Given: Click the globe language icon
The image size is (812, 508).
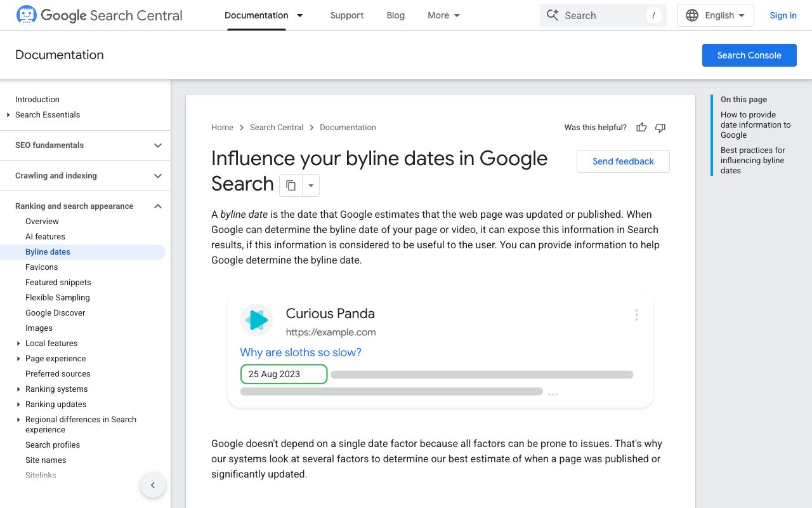Looking at the screenshot, I should pos(692,15).
